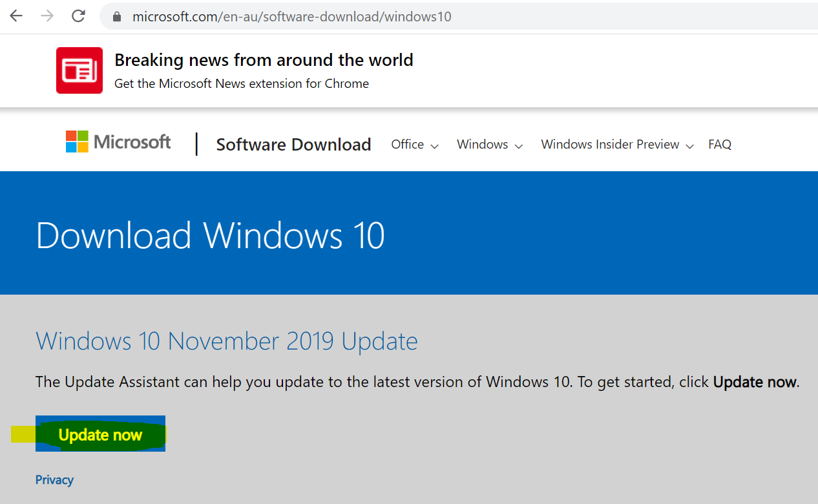Click Get the Microsoft News extension text
818x504 pixels.
242,83
